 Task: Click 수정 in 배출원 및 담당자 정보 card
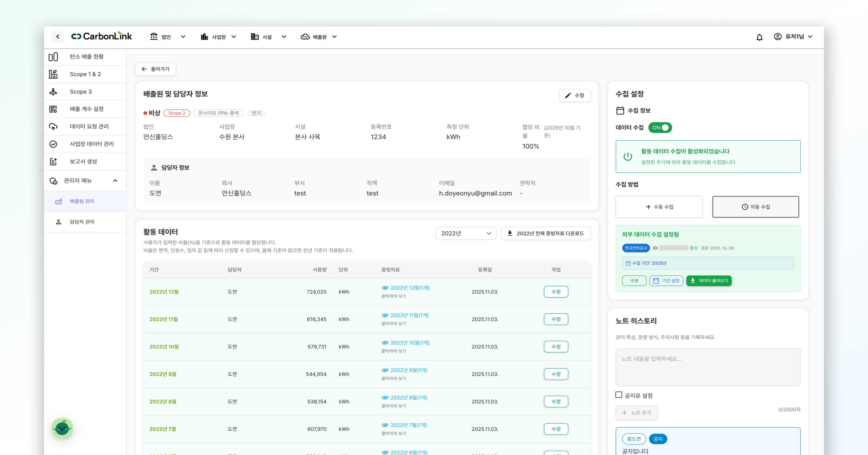(x=575, y=95)
